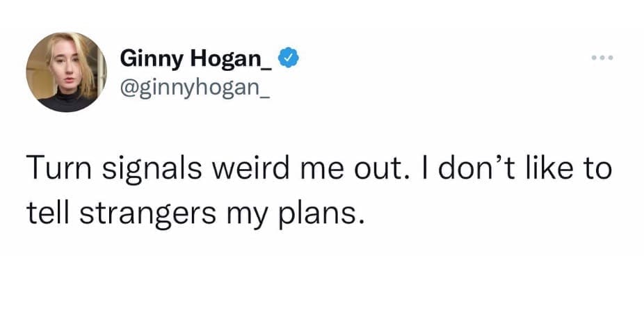The width and height of the screenshot is (644, 331).
Task: Open Ginny Hogan's profile picture
Action: click(66, 72)
